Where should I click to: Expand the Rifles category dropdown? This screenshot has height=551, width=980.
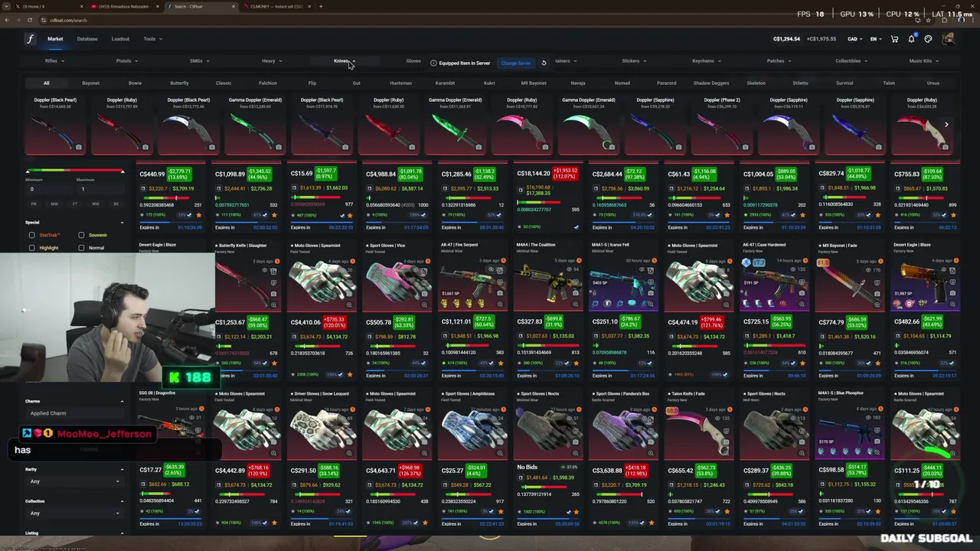pyautogui.click(x=54, y=60)
